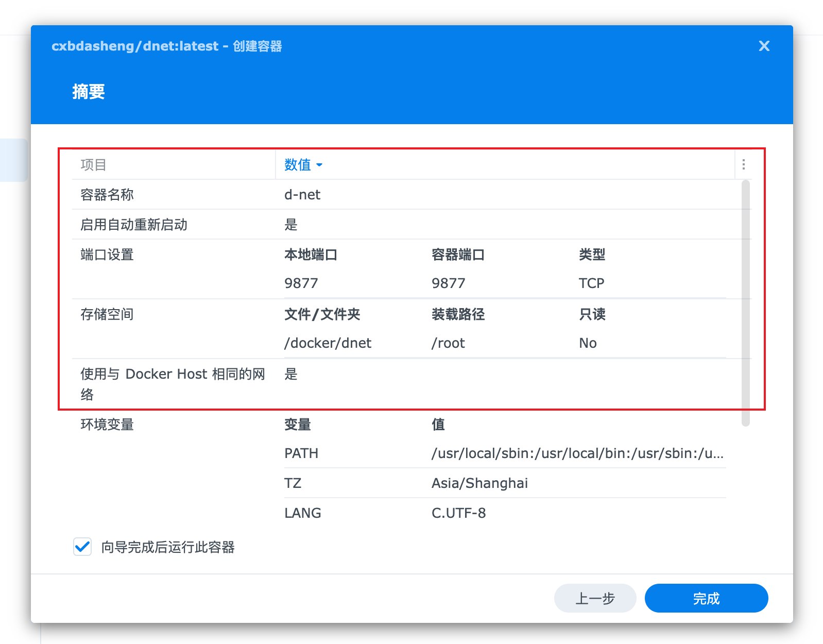This screenshot has height=644, width=823.
Task: Click the TCP port type value
Action: click(591, 283)
